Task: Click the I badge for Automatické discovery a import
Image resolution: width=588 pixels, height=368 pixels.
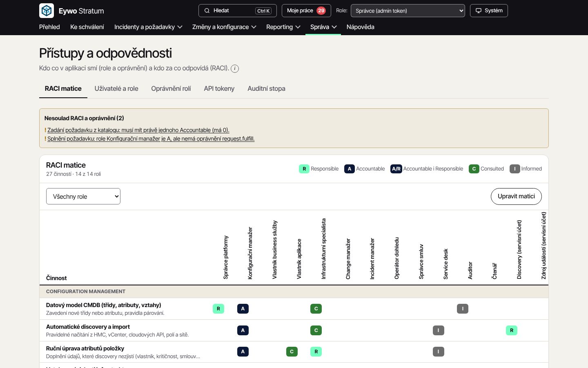Action: click(439, 330)
